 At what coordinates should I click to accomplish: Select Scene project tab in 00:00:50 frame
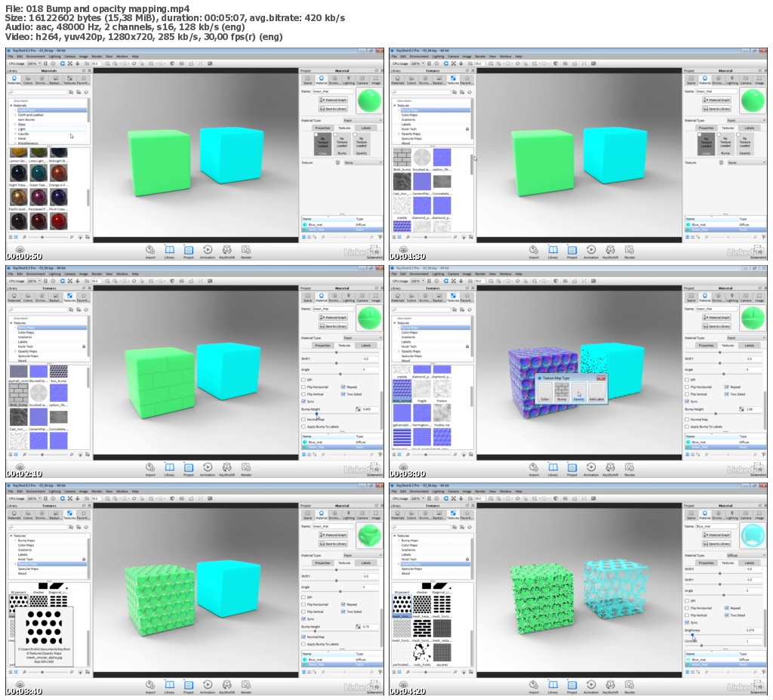(308, 80)
